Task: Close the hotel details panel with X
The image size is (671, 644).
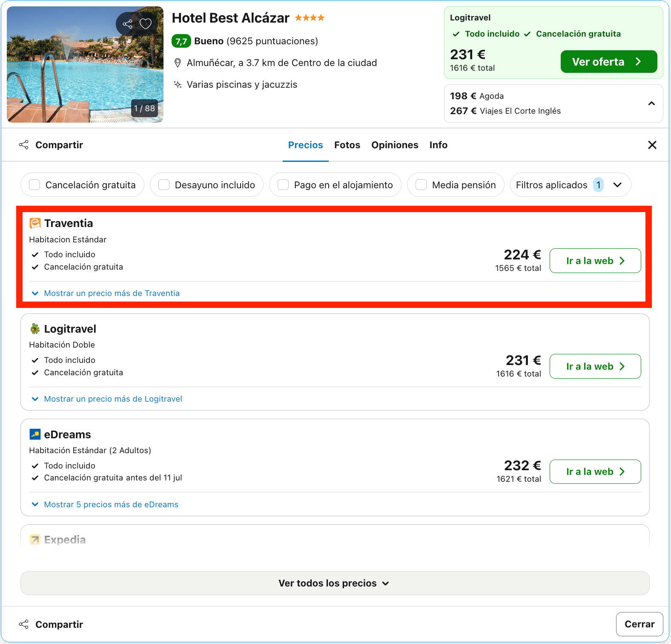Action: [652, 145]
